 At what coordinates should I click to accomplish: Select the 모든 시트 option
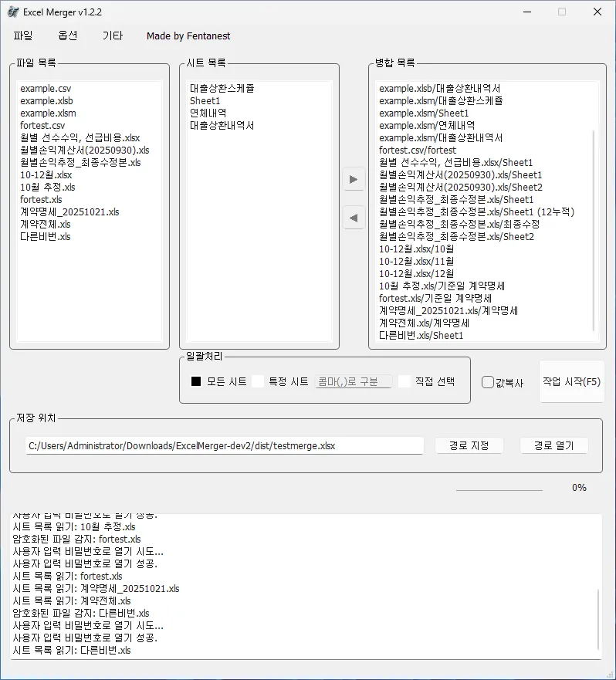pos(196,381)
